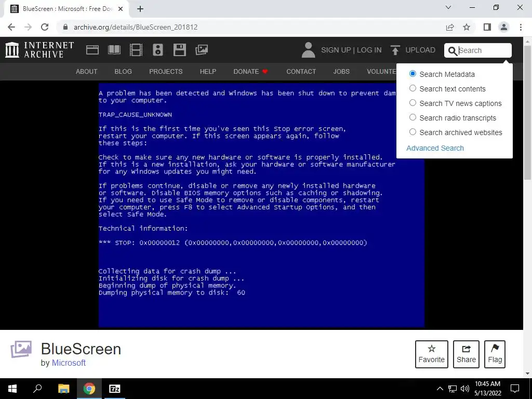532x399 pixels.
Task: Open the JOBS menu item
Action: (341, 72)
